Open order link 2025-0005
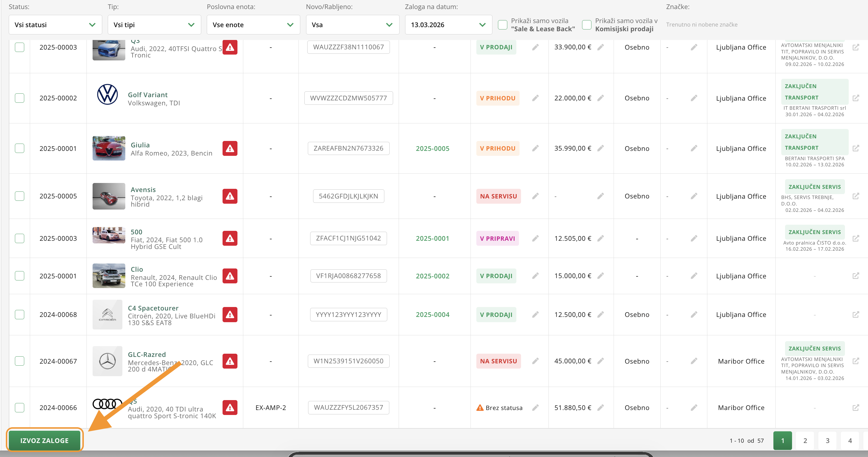 coord(432,149)
